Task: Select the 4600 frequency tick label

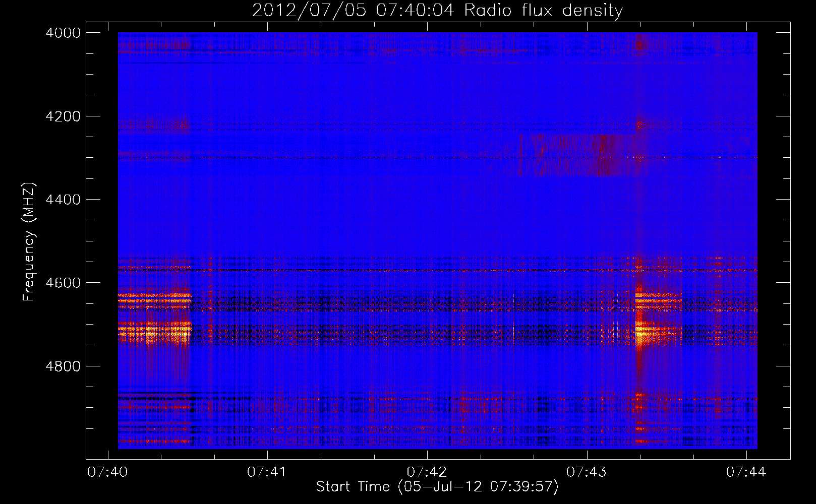Action: pyautogui.click(x=63, y=283)
